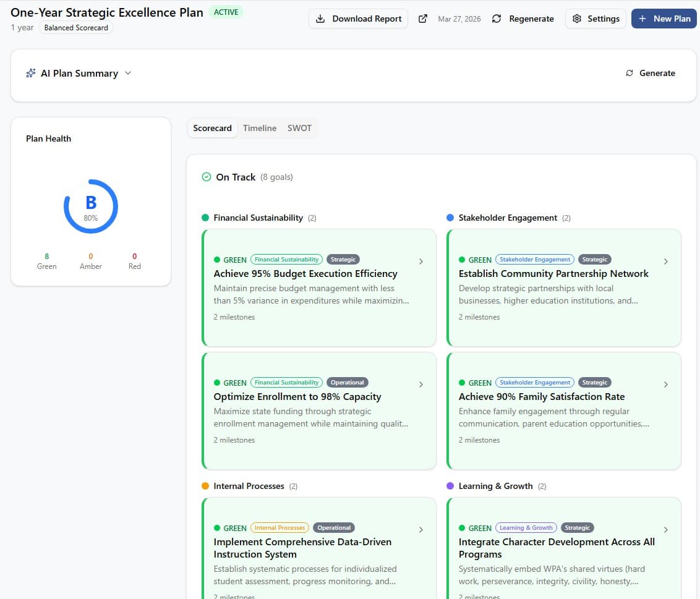Create a New Plan

tap(664, 19)
